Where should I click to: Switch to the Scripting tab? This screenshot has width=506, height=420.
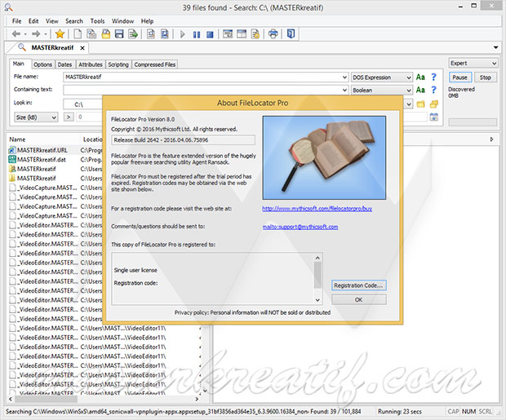[x=118, y=64]
